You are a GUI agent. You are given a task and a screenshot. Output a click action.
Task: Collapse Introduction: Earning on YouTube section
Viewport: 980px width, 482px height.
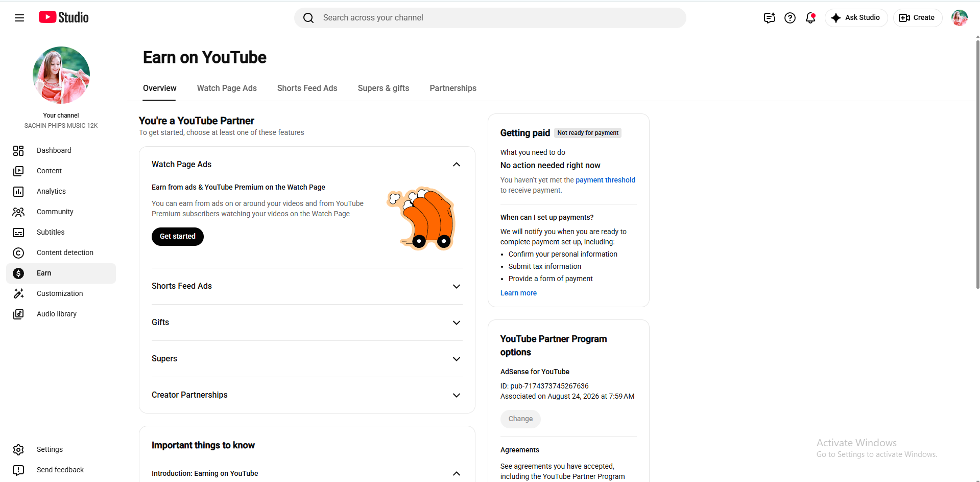tap(457, 474)
